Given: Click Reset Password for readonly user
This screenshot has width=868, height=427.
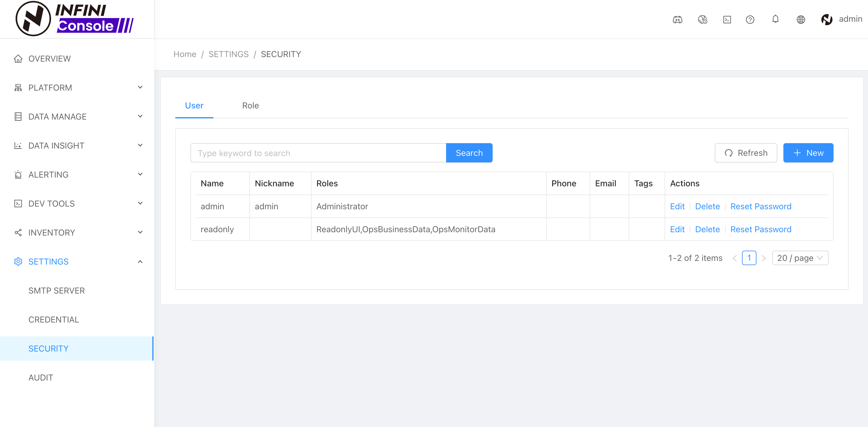Looking at the screenshot, I should pos(760,229).
